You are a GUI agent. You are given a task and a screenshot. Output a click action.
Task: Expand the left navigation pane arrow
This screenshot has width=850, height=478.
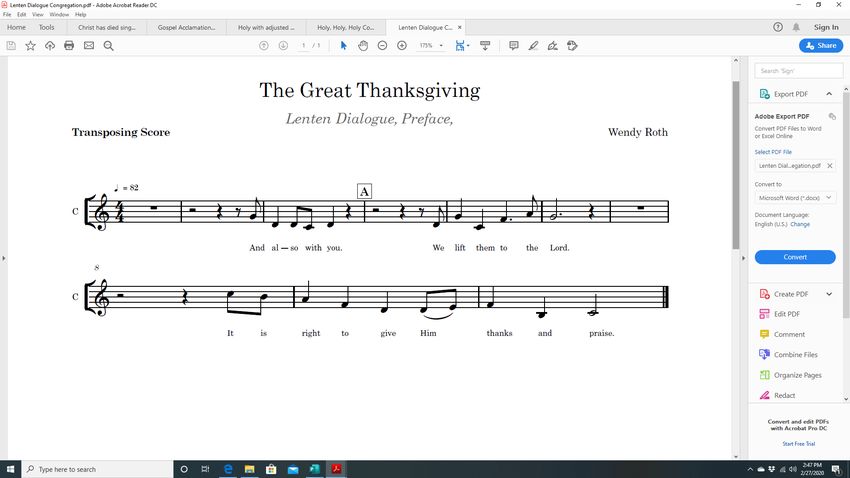coord(4,258)
